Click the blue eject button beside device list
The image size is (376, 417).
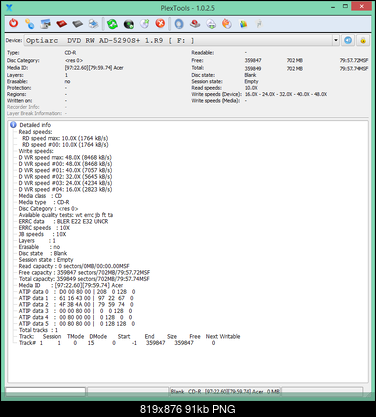[x=348, y=40]
